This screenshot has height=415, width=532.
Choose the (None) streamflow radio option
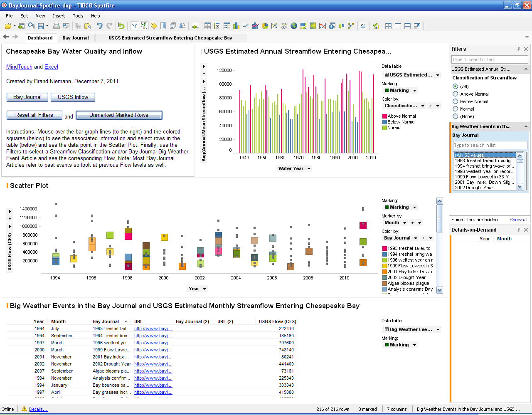[456, 116]
